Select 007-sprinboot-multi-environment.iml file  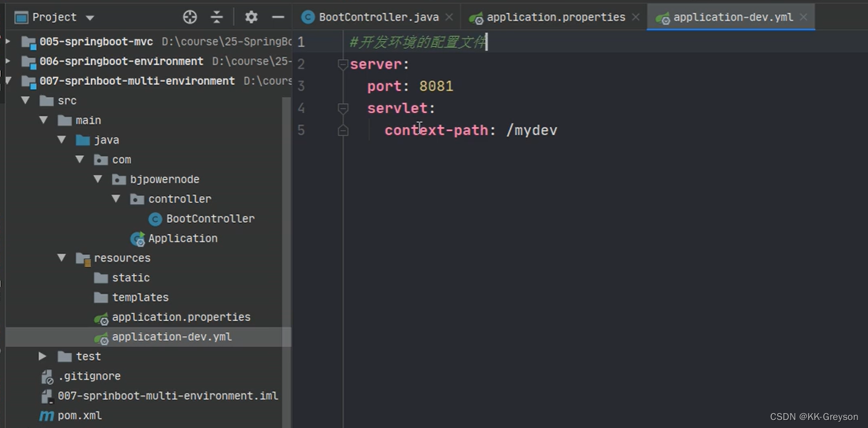168,396
